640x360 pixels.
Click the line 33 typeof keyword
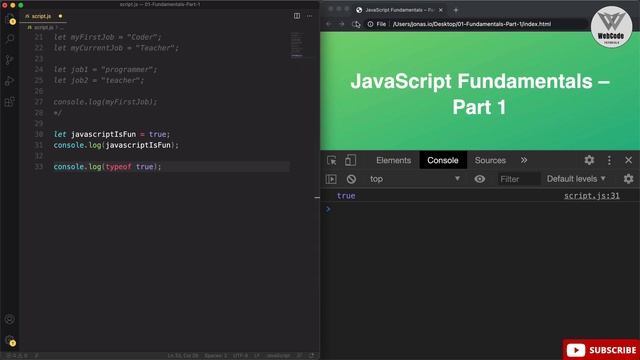(x=118, y=167)
